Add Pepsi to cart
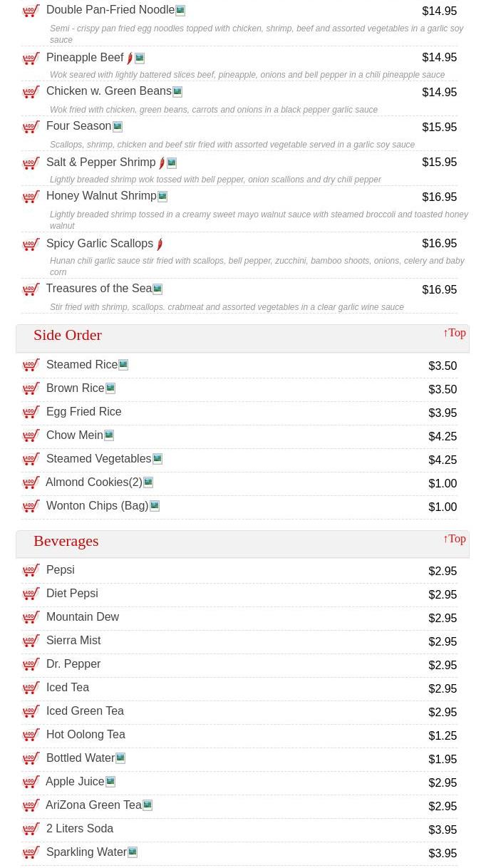 tap(31, 571)
